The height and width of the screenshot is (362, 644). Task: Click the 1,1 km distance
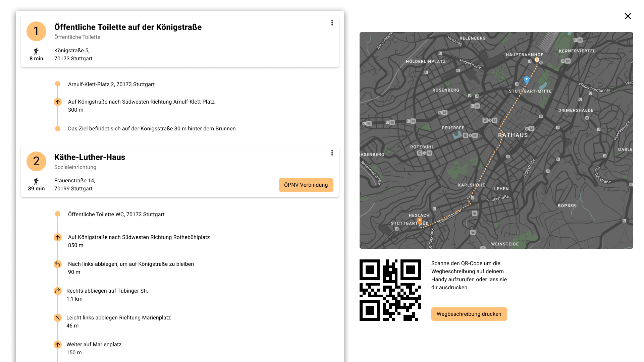point(74,299)
